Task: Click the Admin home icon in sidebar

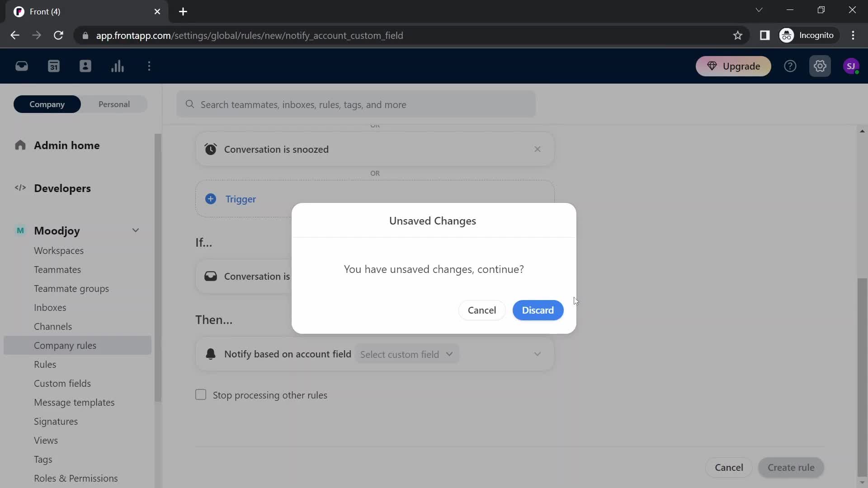Action: (20, 145)
